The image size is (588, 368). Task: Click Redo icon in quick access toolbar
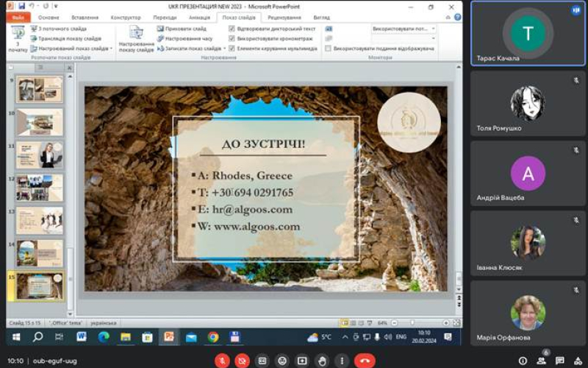pos(46,6)
